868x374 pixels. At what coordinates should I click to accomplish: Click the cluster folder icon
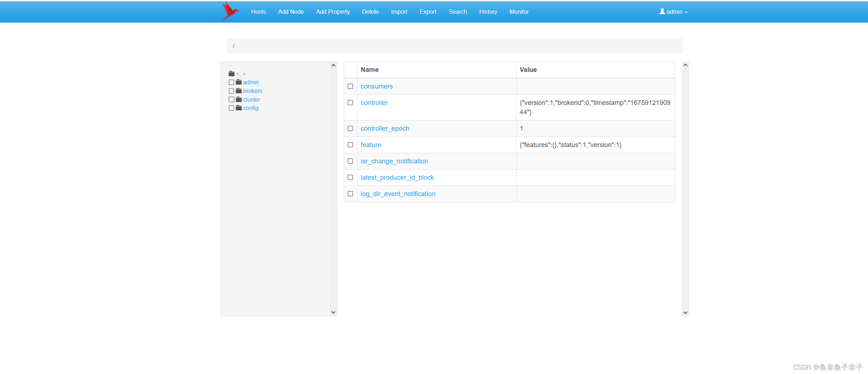pyautogui.click(x=239, y=99)
